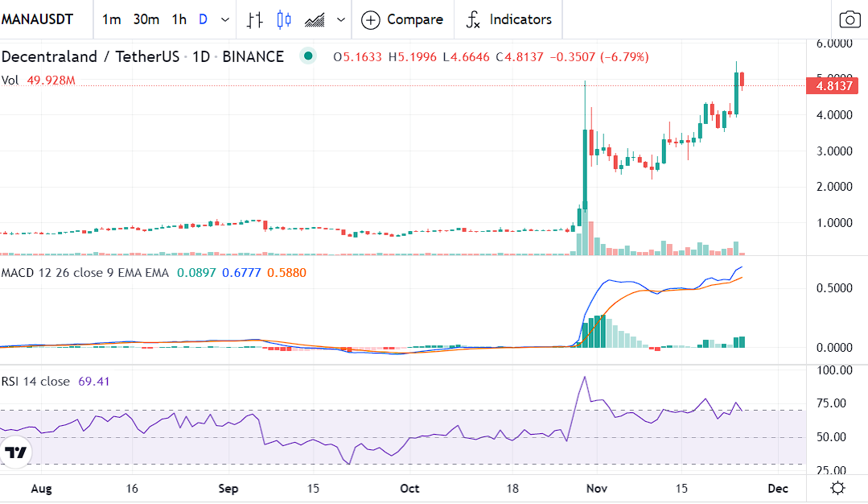Select the Bars chart style icon
Viewport: 868px width, 504px height.
[255, 20]
